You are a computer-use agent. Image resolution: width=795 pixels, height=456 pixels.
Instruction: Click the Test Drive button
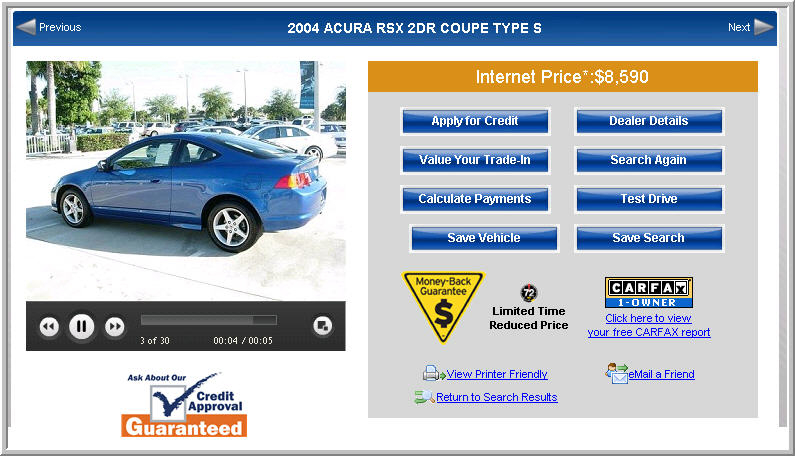[x=649, y=199]
